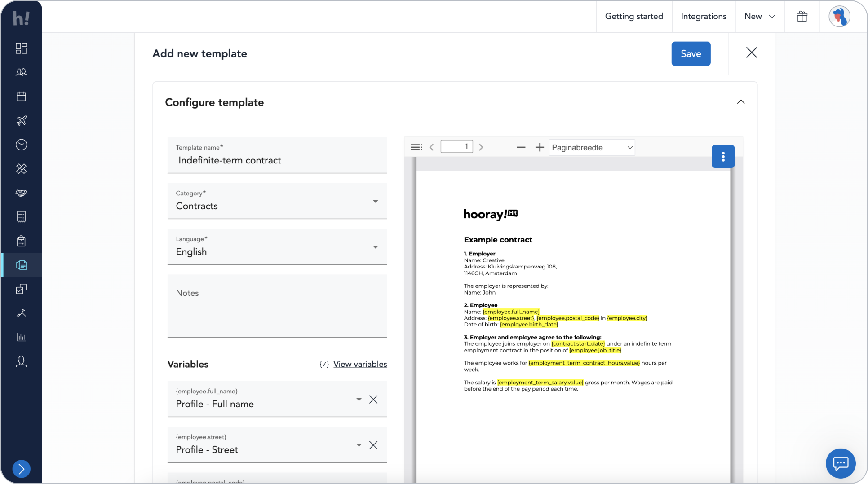Open the bandage sick leave icon in the sidebar
Image resolution: width=868 pixels, height=484 pixels.
pyautogui.click(x=21, y=169)
